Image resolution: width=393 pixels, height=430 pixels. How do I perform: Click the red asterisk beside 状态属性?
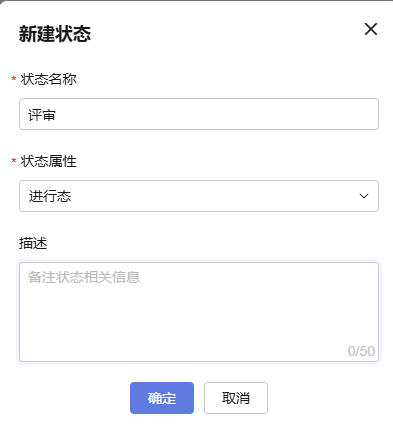point(14,161)
